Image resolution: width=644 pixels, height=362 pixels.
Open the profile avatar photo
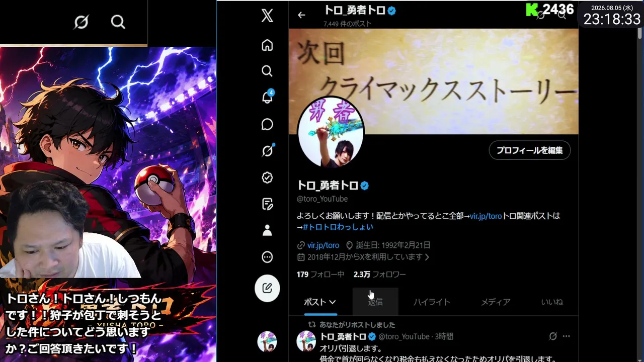pos(330,133)
